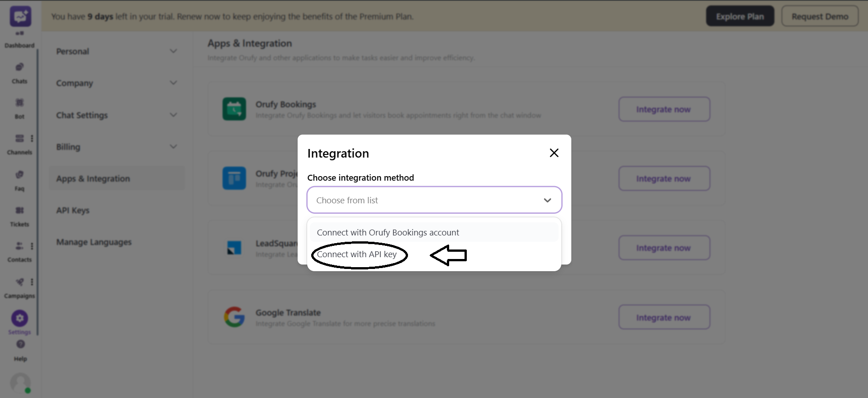Expand the Billing section
Screen dimensions: 868x398
tap(117, 147)
